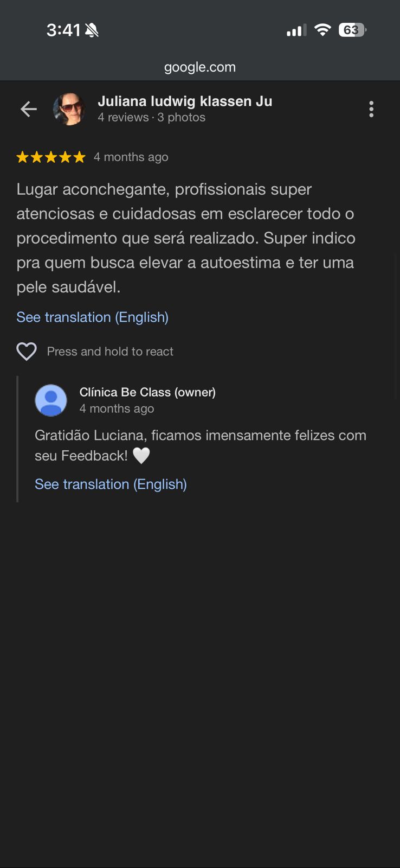
Task: Tap the review text starting "Lugar aconchegante"
Action: click(185, 238)
